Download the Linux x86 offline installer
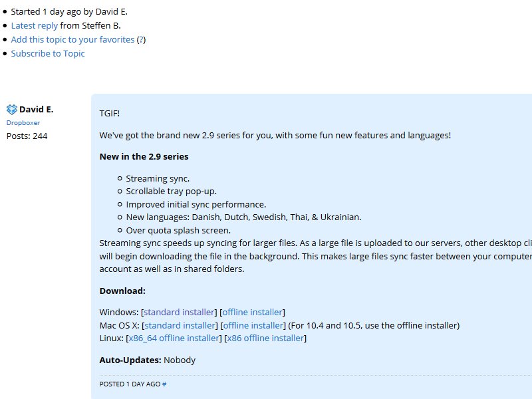Screen dimensions: 532x399 click(x=265, y=338)
